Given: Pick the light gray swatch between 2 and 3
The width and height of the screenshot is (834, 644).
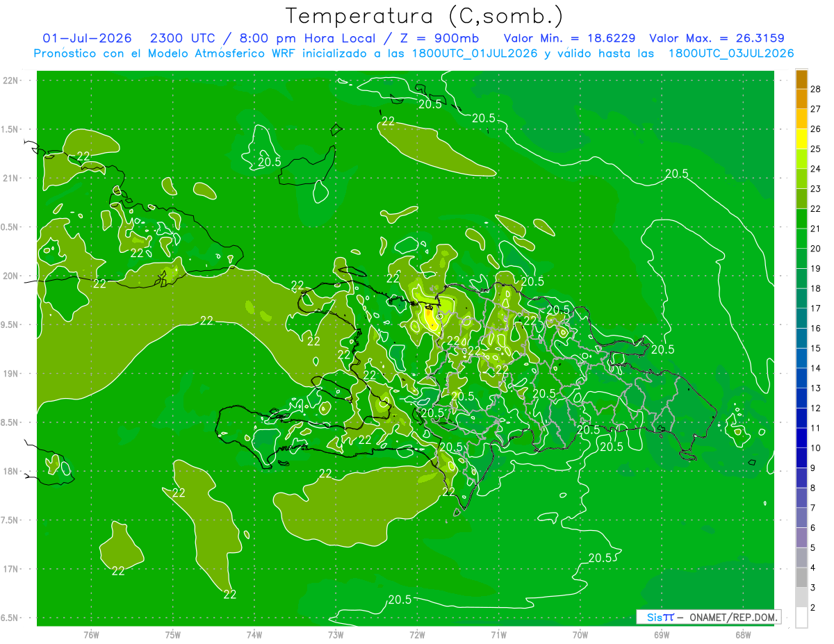Looking at the screenshot, I should 801,598.
